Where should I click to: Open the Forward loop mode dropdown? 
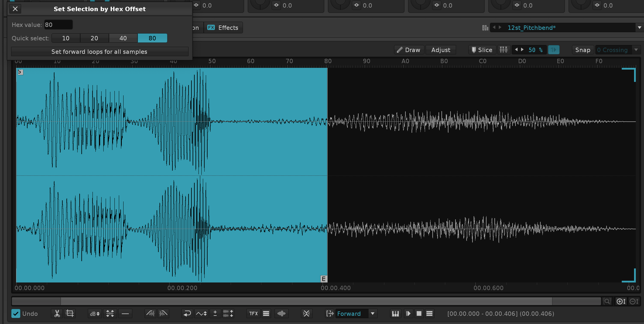coord(373,313)
